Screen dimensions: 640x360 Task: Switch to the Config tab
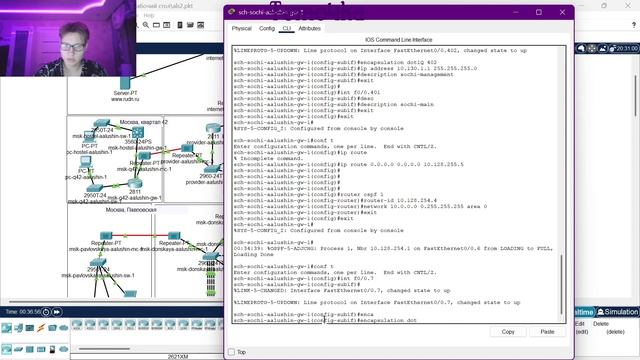pos(267,29)
